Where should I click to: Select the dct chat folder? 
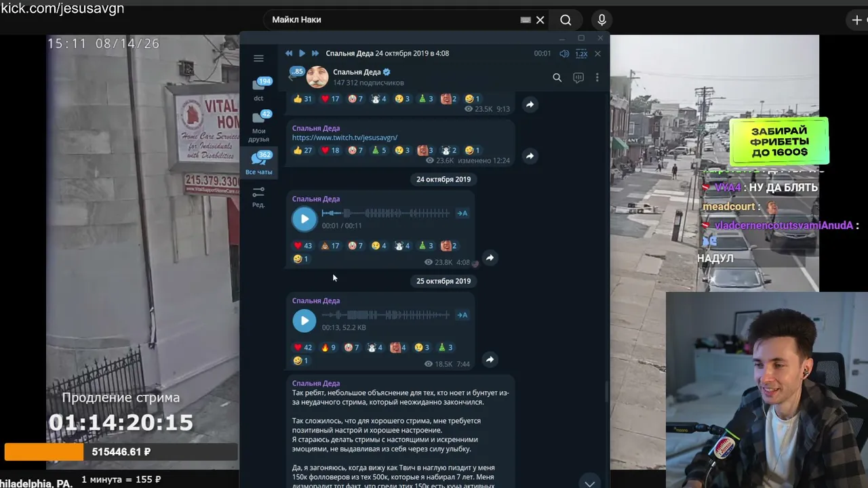[258, 89]
